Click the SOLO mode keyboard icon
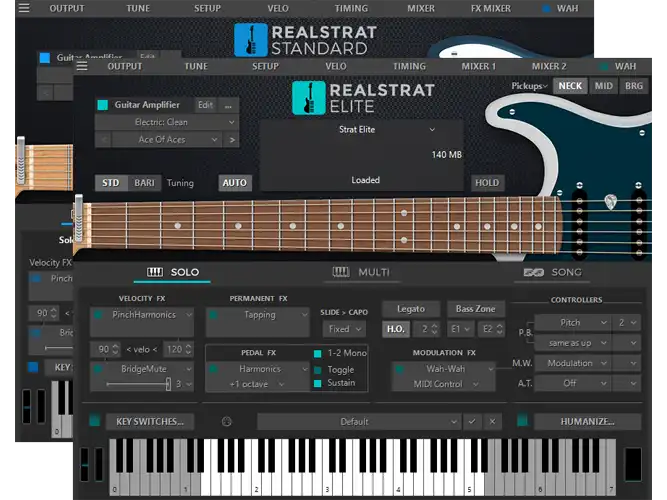Viewport: 667px width, 500px height. point(155,272)
